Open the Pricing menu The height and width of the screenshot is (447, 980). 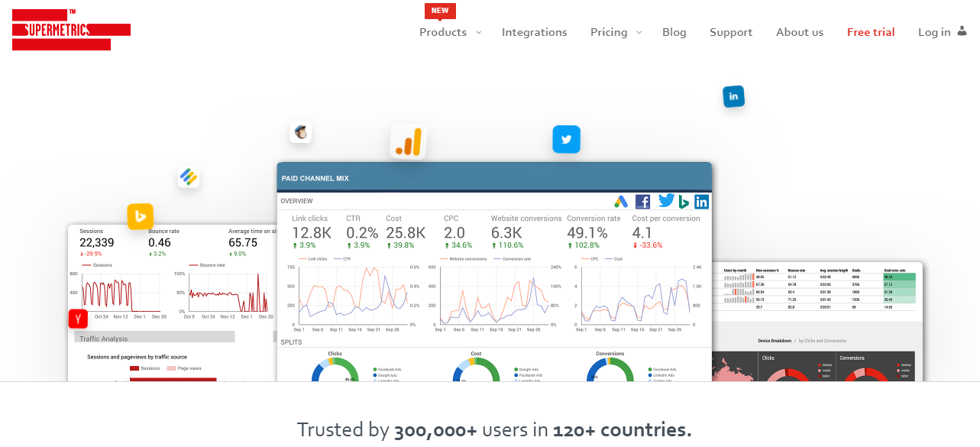point(609,32)
